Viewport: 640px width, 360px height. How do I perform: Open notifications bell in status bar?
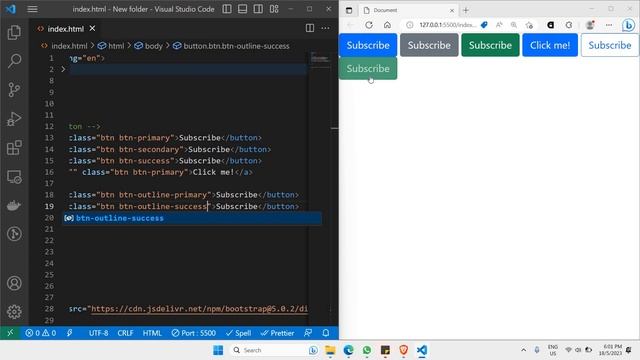point(326,333)
